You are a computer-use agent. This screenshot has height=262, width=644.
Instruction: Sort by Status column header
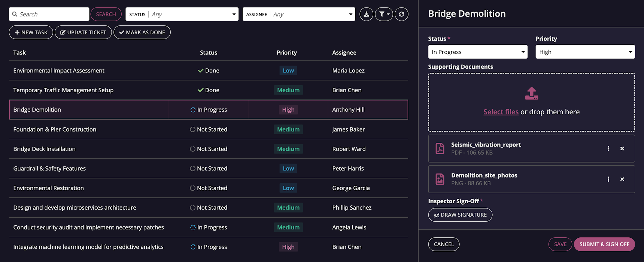[209, 53]
